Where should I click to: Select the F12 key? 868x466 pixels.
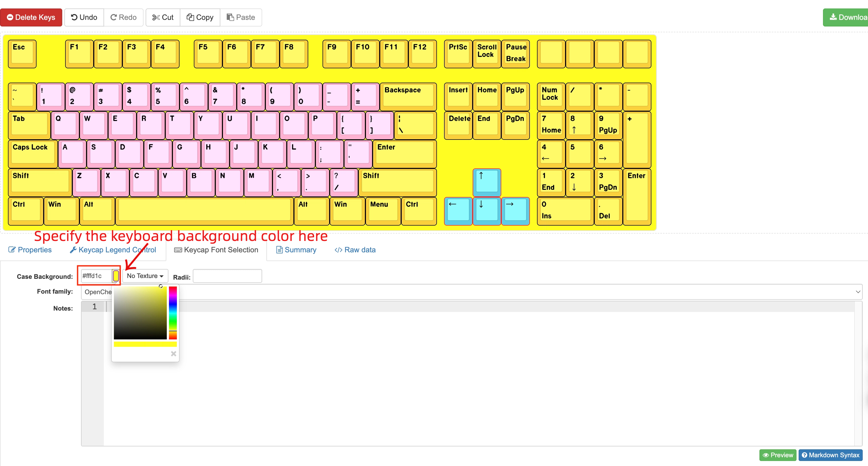pyautogui.click(x=423, y=54)
